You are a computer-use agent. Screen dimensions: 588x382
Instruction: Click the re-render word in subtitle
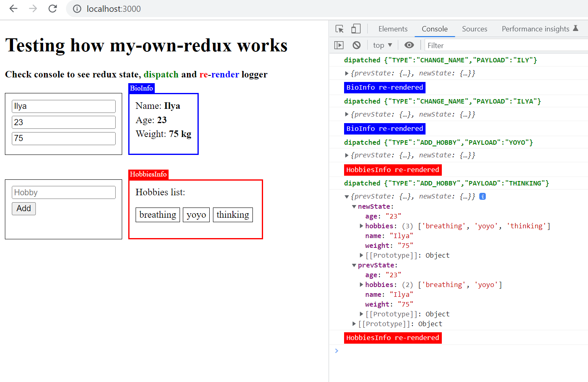click(219, 75)
